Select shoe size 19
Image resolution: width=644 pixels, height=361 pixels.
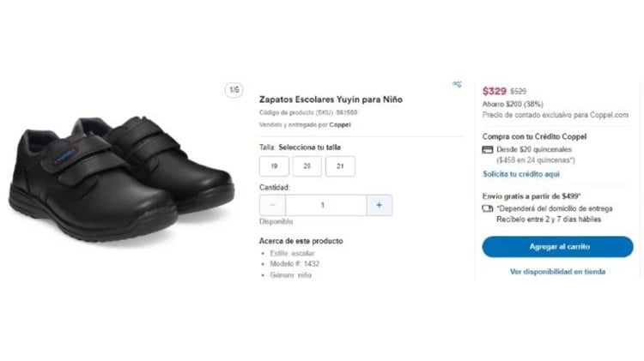274,166
